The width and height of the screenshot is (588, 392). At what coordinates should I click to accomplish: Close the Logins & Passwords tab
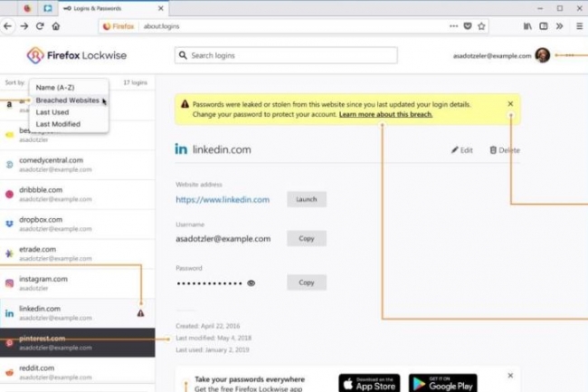pyautogui.click(x=160, y=8)
